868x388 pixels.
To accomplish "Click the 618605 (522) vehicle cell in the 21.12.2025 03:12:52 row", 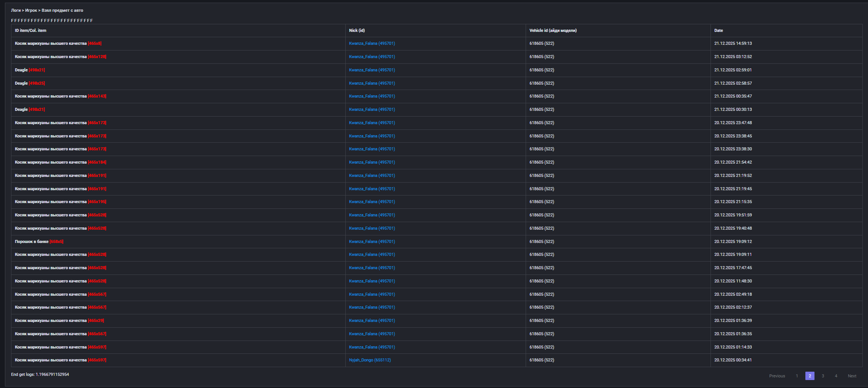I will (x=542, y=57).
